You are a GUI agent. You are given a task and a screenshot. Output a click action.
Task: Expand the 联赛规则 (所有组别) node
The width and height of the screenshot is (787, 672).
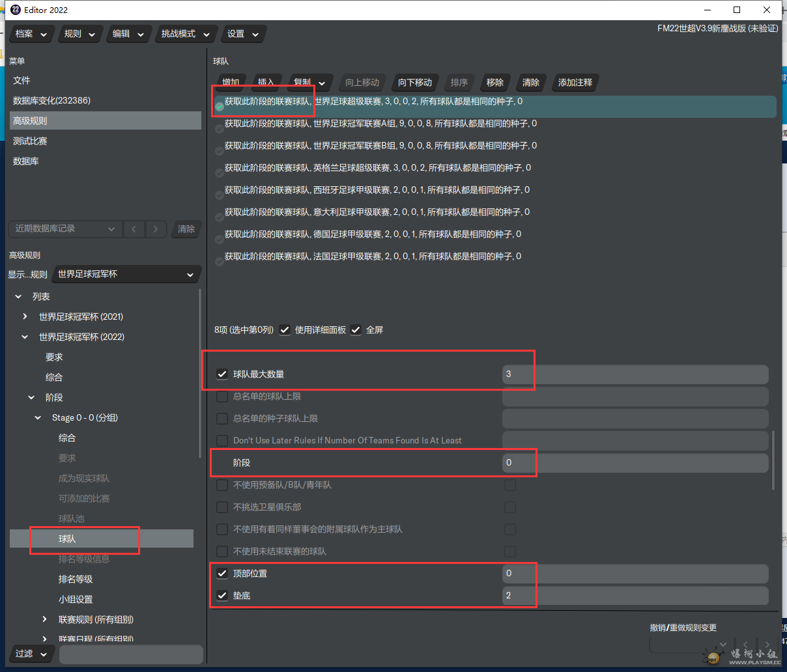(x=44, y=620)
